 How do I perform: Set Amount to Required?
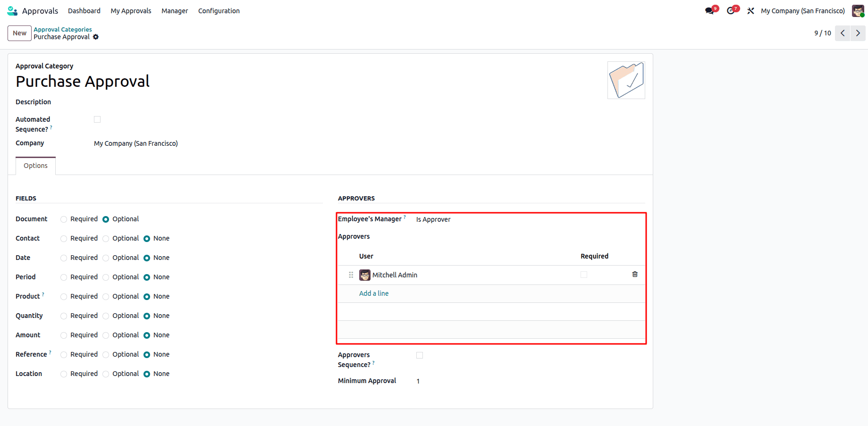[x=64, y=335]
